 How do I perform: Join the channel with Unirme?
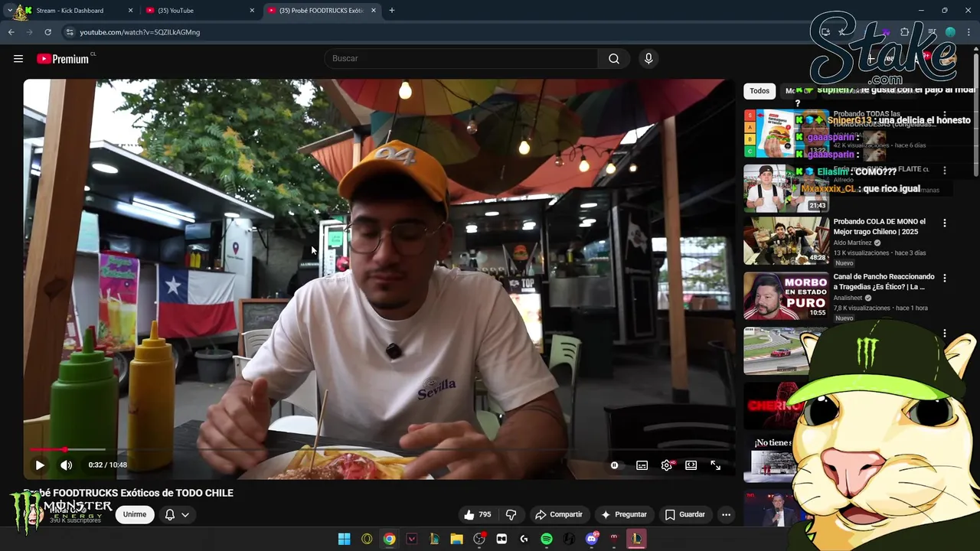[134, 514]
